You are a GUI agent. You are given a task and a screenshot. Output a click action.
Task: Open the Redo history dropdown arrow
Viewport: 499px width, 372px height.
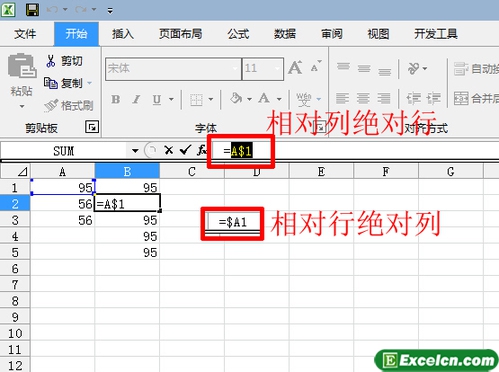pyautogui.click(x=94, y=10)
